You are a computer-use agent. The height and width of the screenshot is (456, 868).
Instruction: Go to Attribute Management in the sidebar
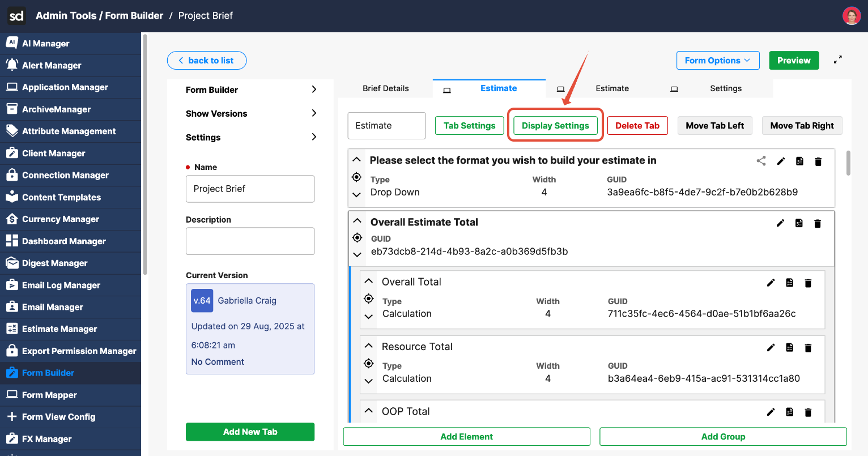point(70,131)
